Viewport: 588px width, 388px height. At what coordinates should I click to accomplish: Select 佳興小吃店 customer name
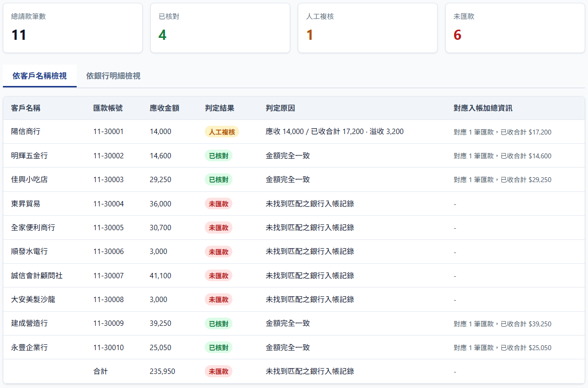click(29, 180)
